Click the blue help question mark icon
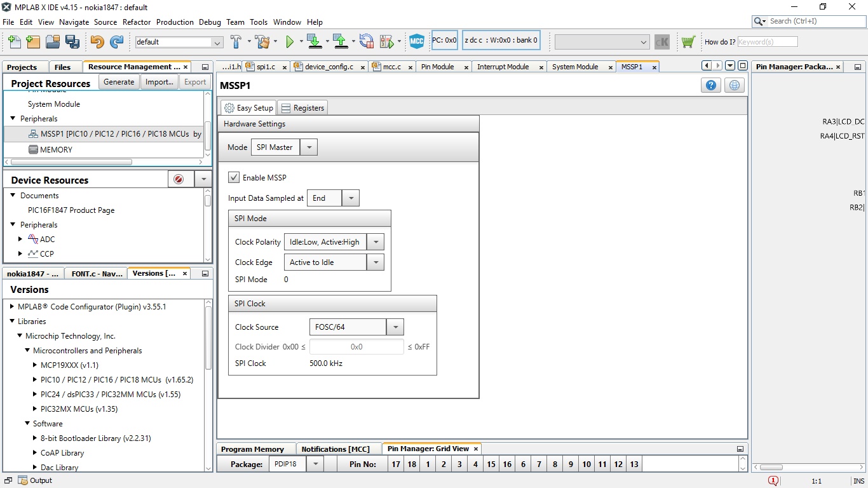868x488 pixels. click(711, 85)
